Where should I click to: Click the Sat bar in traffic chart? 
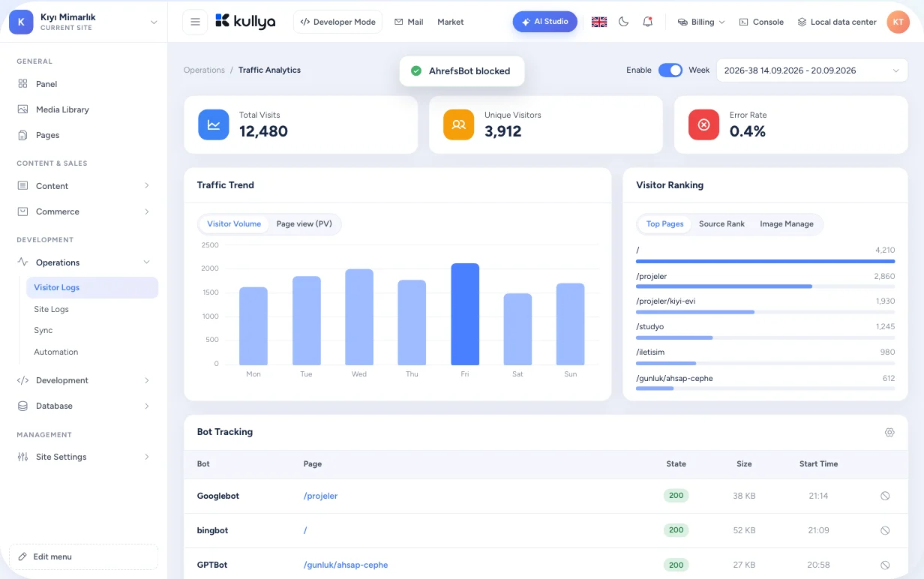[517, 329]
